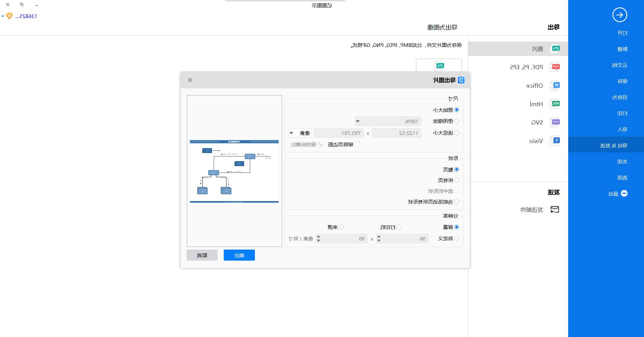Click the first custom resolution field 96

405,239
